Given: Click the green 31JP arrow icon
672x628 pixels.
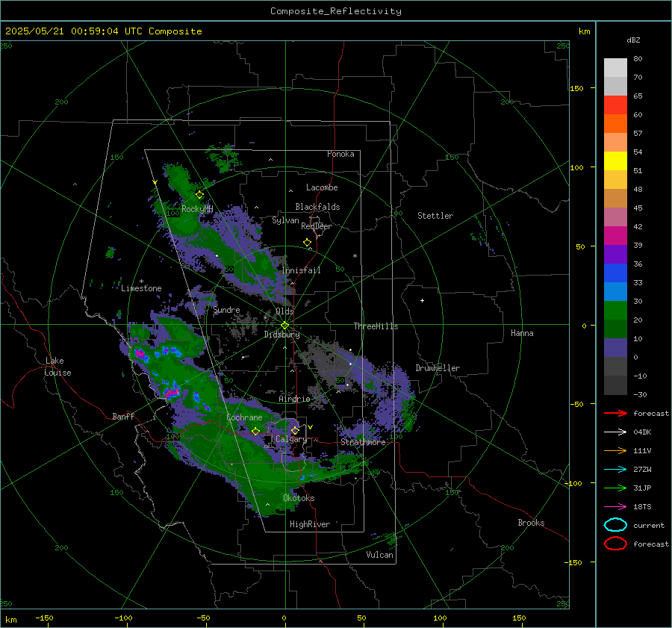Looking at the screenshot, I should coord(615,488).
